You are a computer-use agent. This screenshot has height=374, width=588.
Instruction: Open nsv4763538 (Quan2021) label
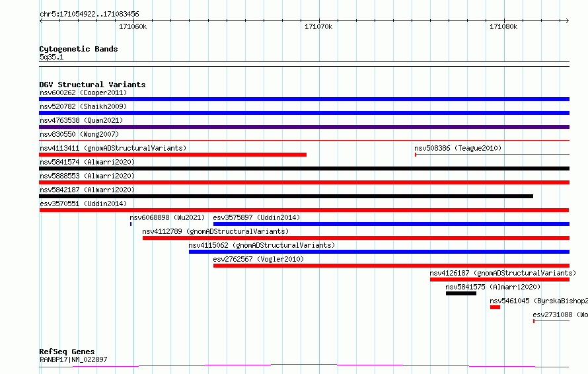81,120
